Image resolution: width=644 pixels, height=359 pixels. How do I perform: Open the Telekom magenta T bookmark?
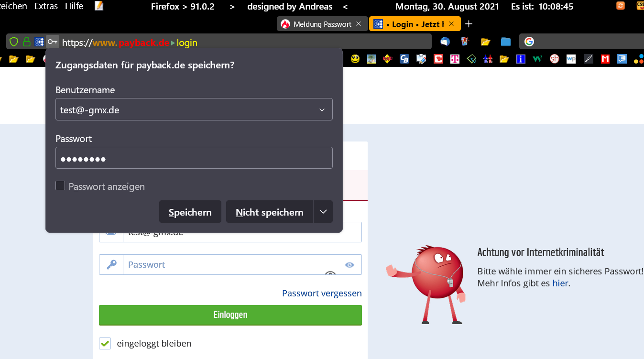455,59
